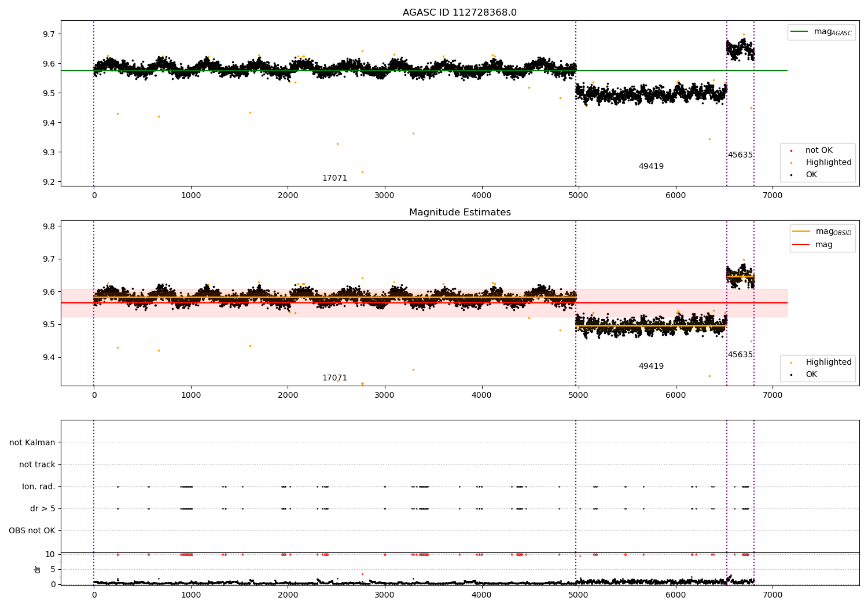The width and height of the screenshot is (868, 608).
Task: Click the 9.4 y-tick label on the middle plot
Action: (49, 357)
